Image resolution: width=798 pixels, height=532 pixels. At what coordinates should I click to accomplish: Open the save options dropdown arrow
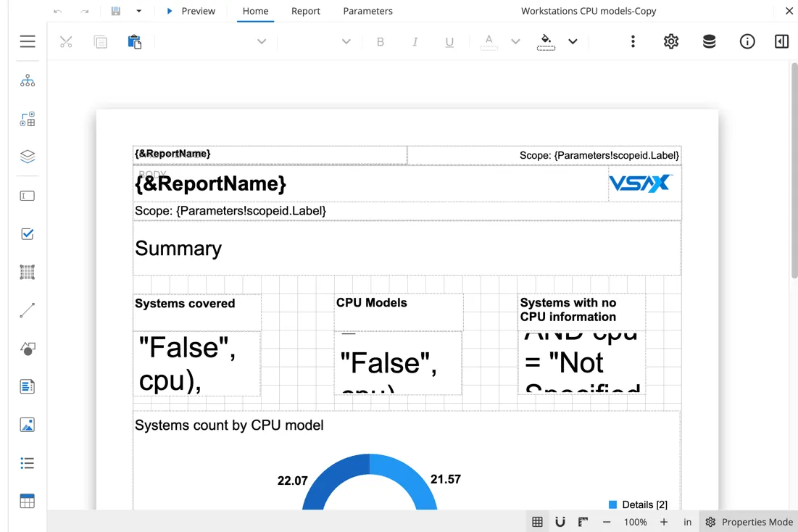[139, 11]
